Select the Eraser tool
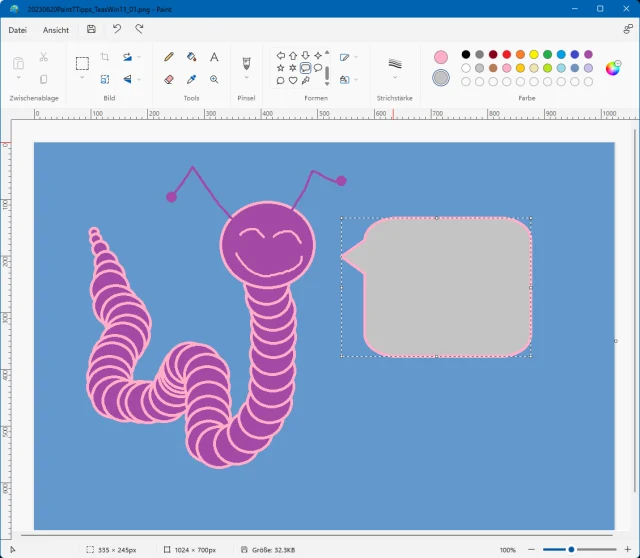The height and width of the screenshot is (558, 640). tap(168, 79)
